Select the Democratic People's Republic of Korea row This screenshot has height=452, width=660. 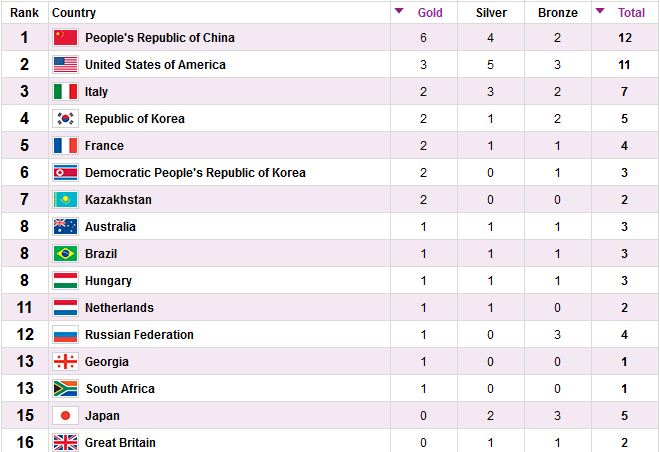coord(330,173)
